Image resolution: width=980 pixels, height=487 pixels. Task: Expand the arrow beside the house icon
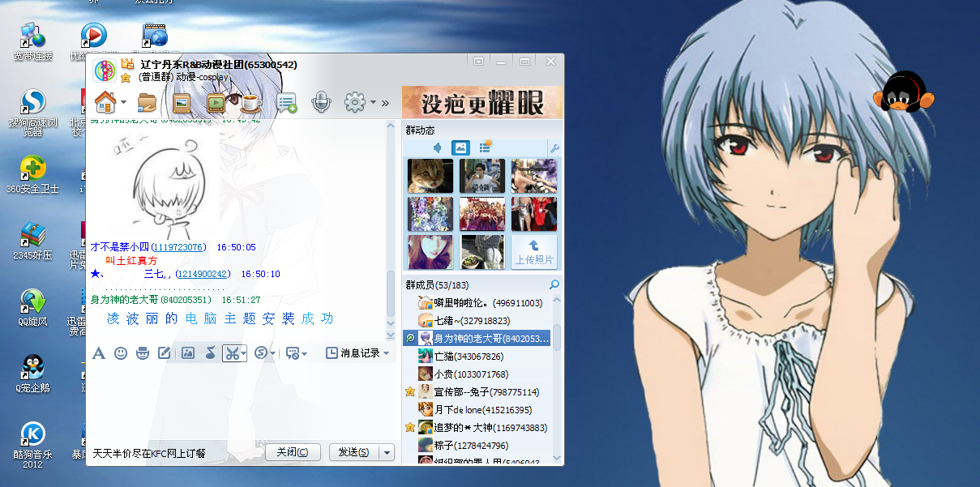click(x=123, y=103)
